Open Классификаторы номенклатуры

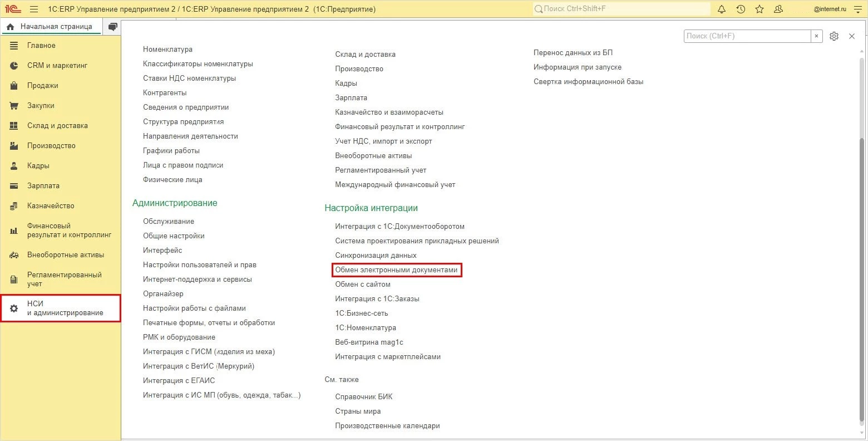coord(198,64)
